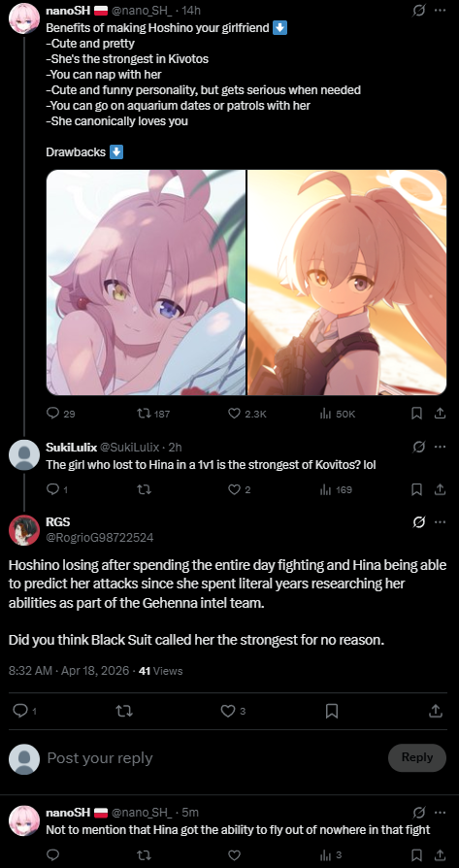Like RGS's tweet via heart icon

(228, 711)
